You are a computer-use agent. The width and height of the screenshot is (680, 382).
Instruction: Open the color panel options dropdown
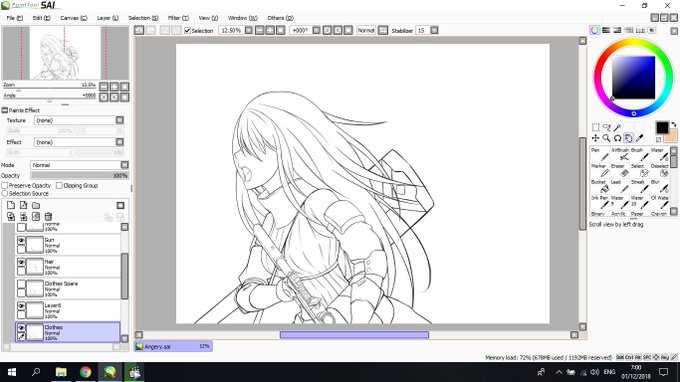coord(674,31)
